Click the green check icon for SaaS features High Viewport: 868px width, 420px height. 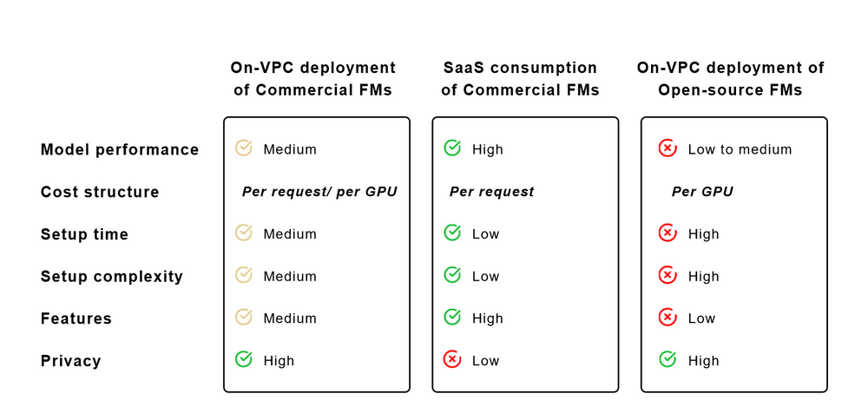(x=452, y=318)
